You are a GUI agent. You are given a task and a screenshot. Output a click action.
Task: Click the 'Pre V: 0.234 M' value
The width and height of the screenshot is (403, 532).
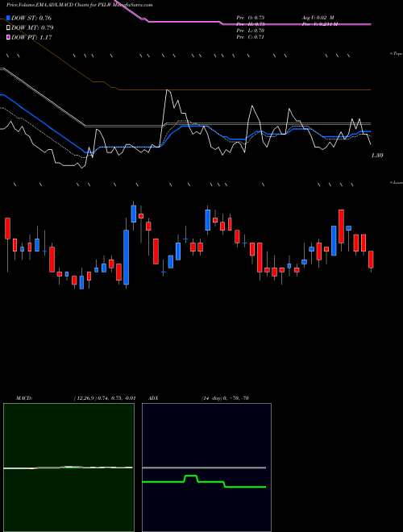(320, 24)
